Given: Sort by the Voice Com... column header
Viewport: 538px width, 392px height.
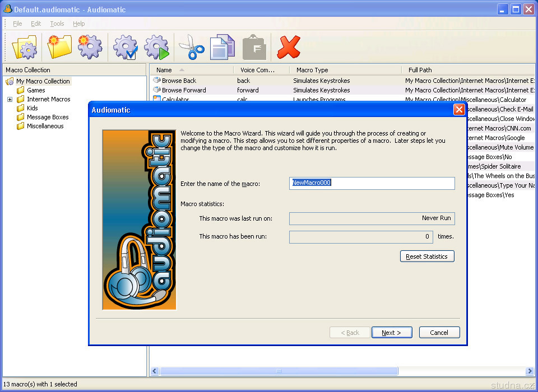Looking at the screenshot, I should pyautogui.click(x=262, y=70).
